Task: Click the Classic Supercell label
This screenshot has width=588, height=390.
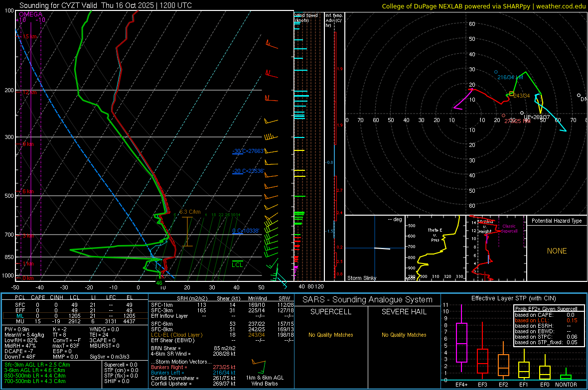Action: [509, 229]
